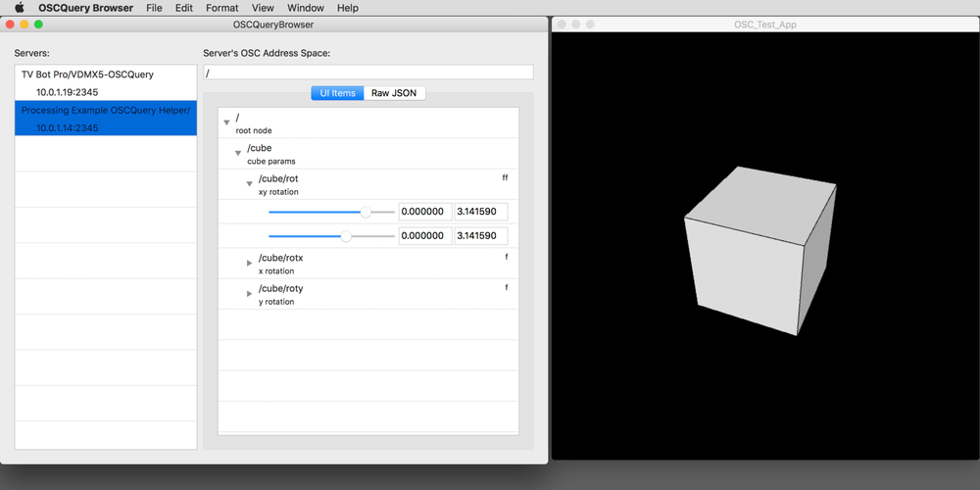Open the OSCQuery Browser app menu
The image size is (980, 490).
coord(85,8)
